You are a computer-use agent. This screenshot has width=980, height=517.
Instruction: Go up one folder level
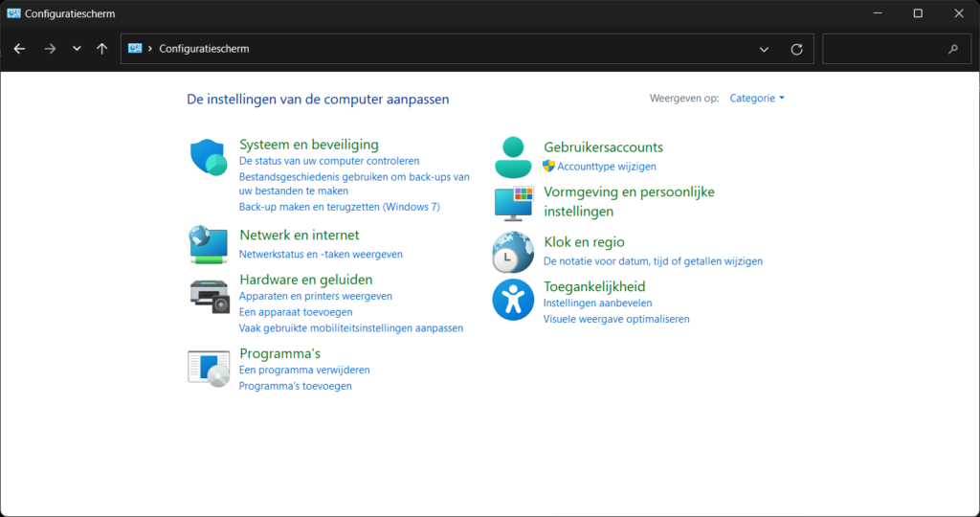[101, 49]
